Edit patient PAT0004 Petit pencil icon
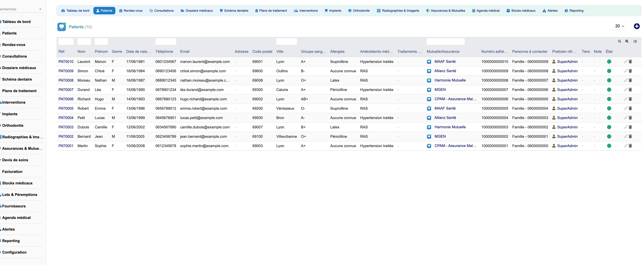Viewport: 644px width, 265px height. [x=626, y=118]
